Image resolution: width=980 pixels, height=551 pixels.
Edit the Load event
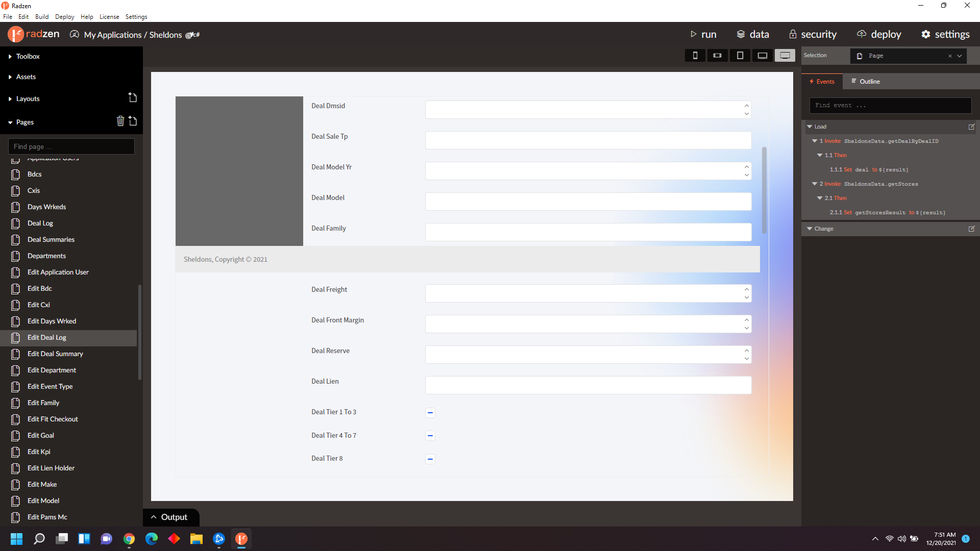972,127
